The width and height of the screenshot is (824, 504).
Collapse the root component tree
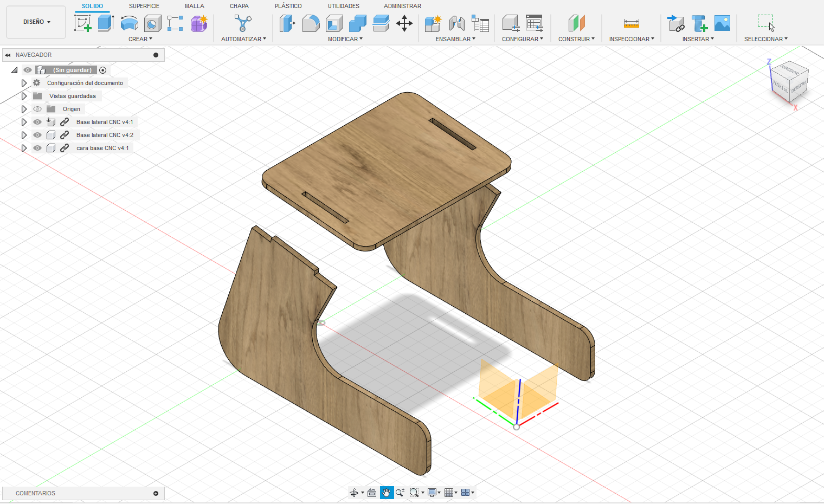(x=15, y=70)
